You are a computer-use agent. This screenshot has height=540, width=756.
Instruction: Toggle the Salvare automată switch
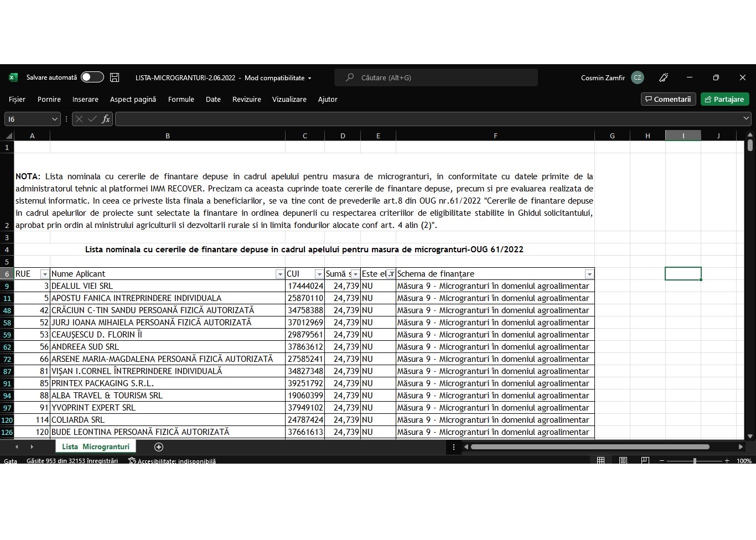(92, 77)
